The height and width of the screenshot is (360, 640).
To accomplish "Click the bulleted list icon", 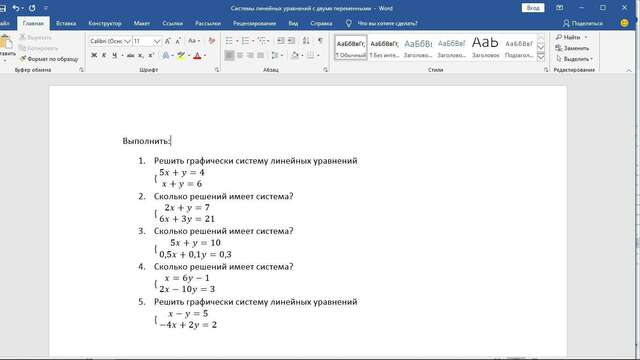I will [229, 41].
